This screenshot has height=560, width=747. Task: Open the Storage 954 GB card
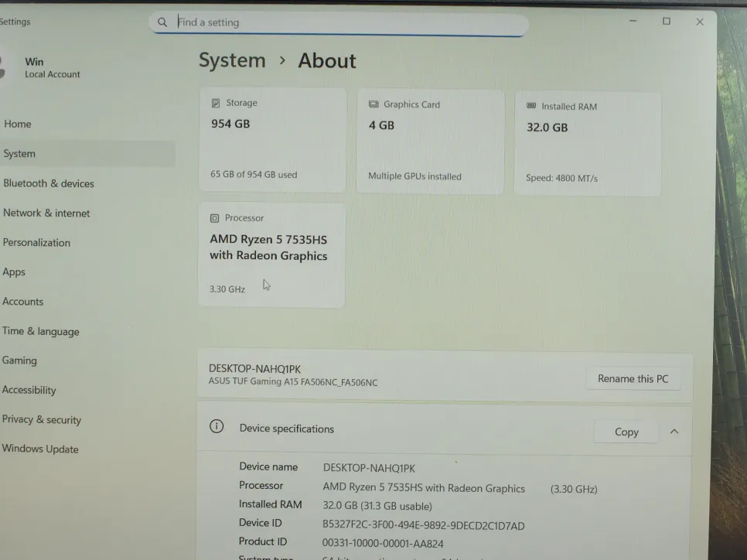click(x=272, y=140)
